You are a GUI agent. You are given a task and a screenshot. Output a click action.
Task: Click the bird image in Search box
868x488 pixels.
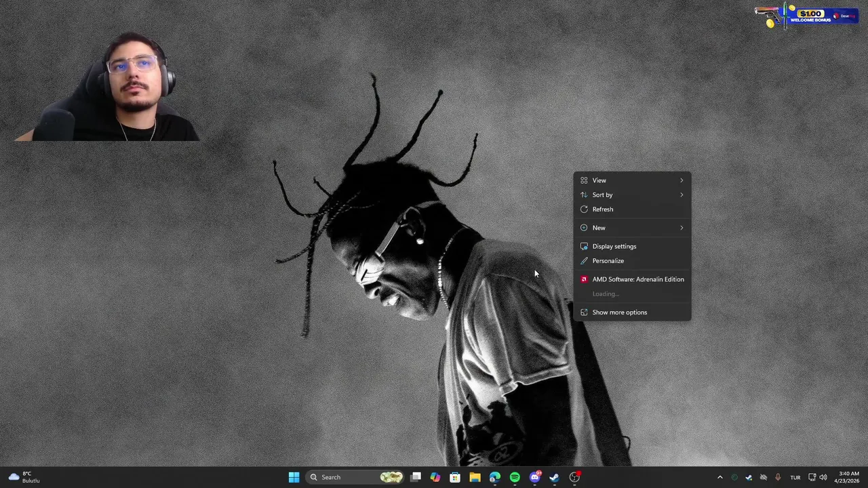click(x=391, y=477)
